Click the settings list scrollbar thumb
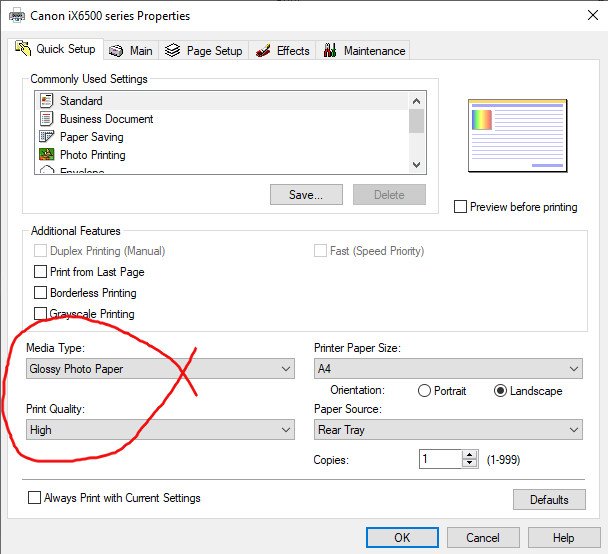The image size is (608, 554). [416, 121]
